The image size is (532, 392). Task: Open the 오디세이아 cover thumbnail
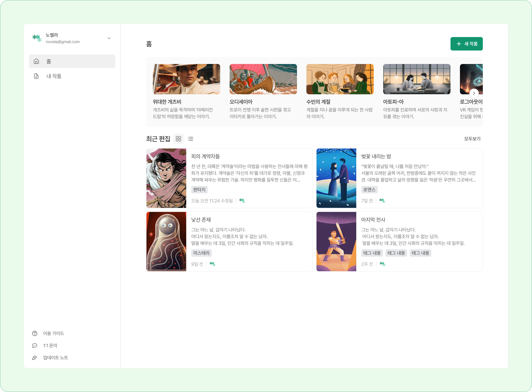(x=263, y=79)
